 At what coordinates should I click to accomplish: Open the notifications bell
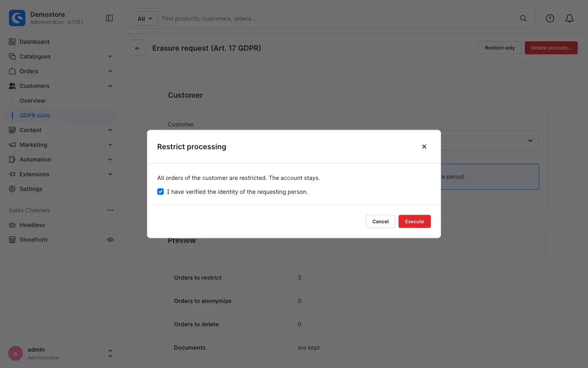tap(570, 18)
